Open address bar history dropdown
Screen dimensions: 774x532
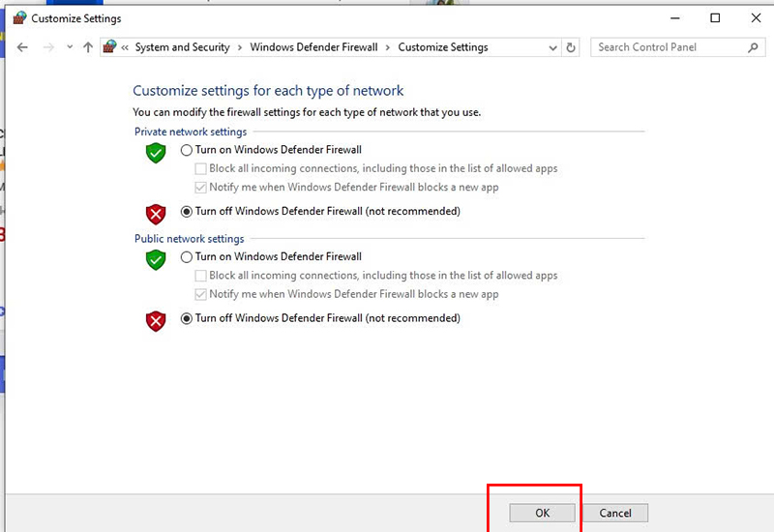(552, 47)
